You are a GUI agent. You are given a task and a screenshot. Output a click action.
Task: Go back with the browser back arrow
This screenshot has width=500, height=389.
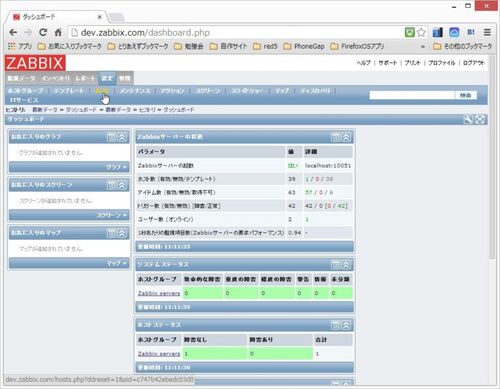click(x=13, y=32)
